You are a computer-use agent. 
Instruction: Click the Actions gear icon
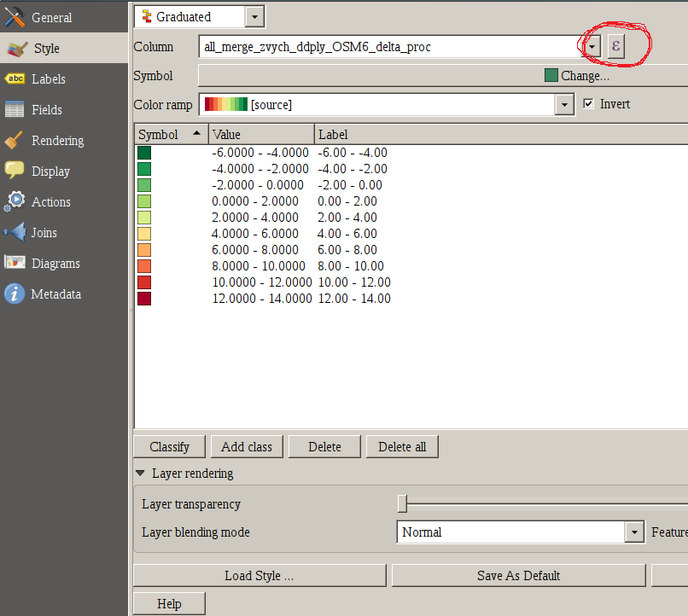(15, 201)
